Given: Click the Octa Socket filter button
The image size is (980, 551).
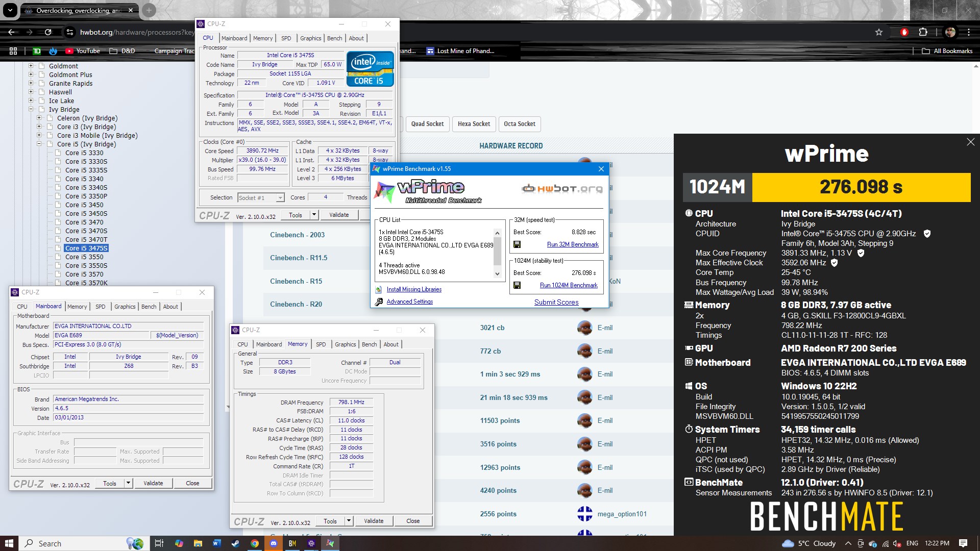Looking at the screenshot, I should pos(520,124).
